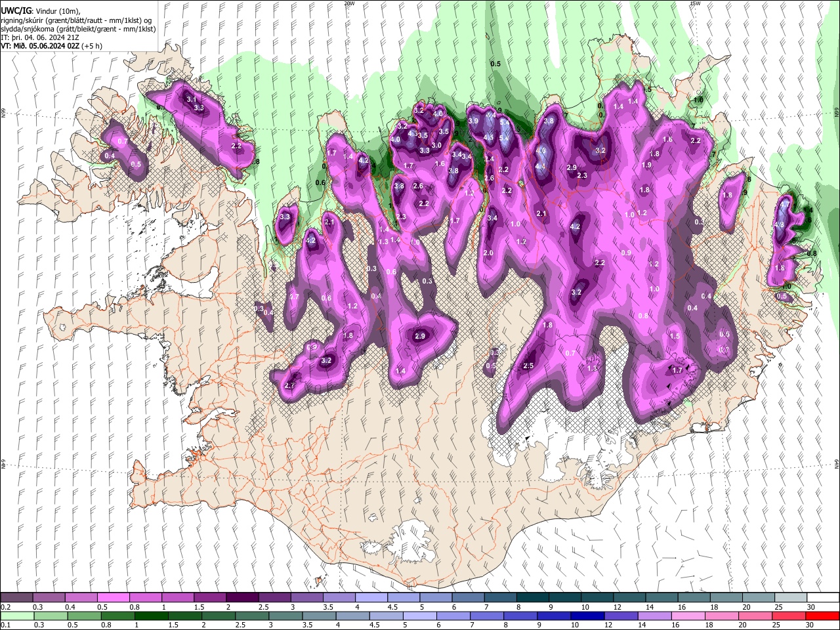
Task: Click the 4.4 snowfall value on the map
Action: tap(540, 167)
